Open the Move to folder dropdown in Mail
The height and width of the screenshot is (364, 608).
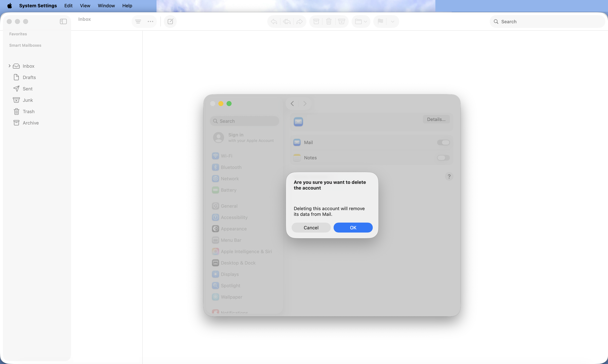361,22
